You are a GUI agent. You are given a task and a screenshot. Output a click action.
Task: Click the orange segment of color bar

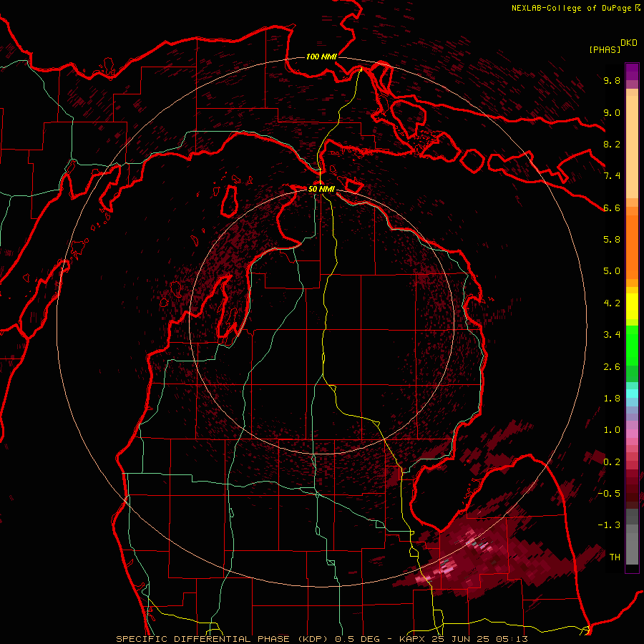click(632, 246)
